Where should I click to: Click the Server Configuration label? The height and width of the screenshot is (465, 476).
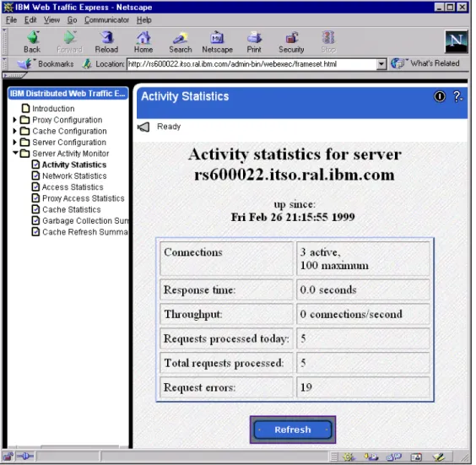tap(69, 142)
